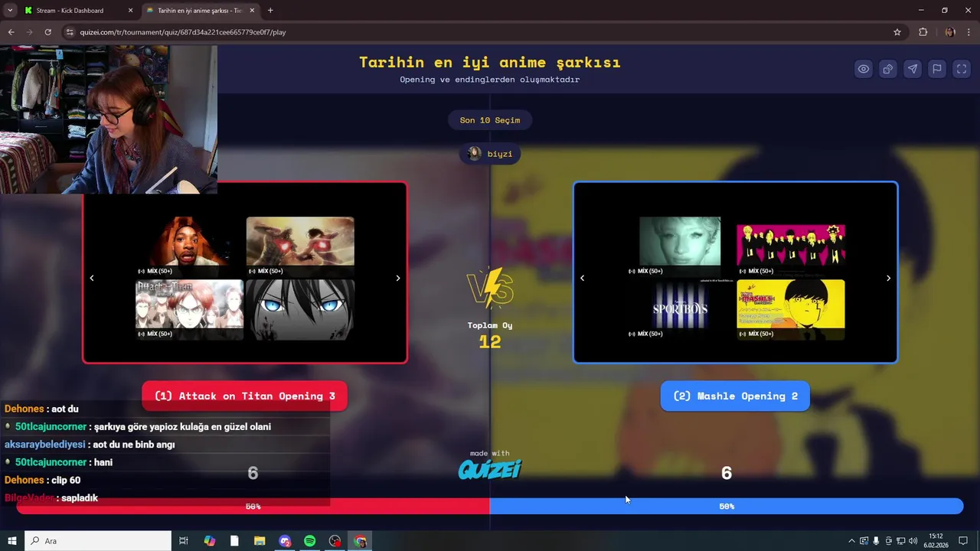
Task: Click the site info icon in address bar
Action: 70,32
